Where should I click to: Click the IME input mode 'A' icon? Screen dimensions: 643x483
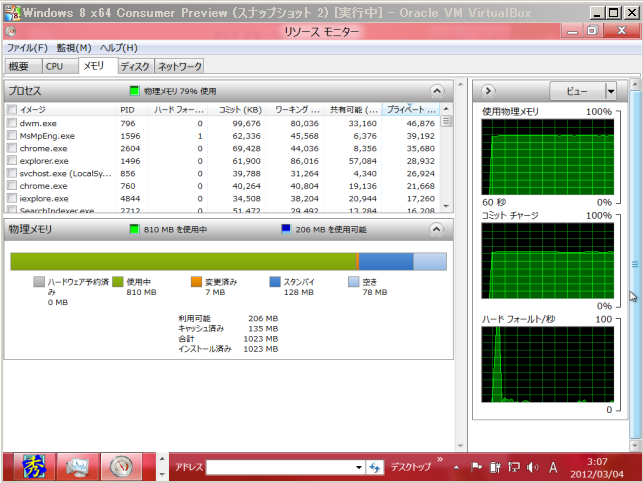(551, 467)
